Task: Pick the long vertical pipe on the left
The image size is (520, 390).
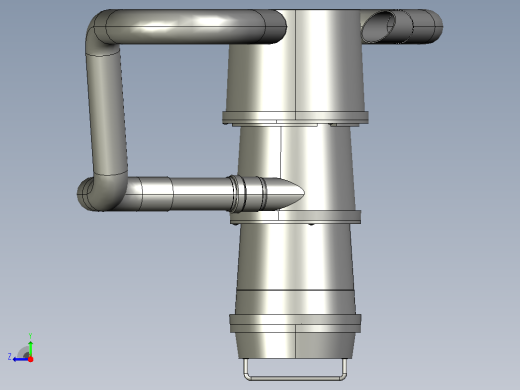Action: [107, 113]
